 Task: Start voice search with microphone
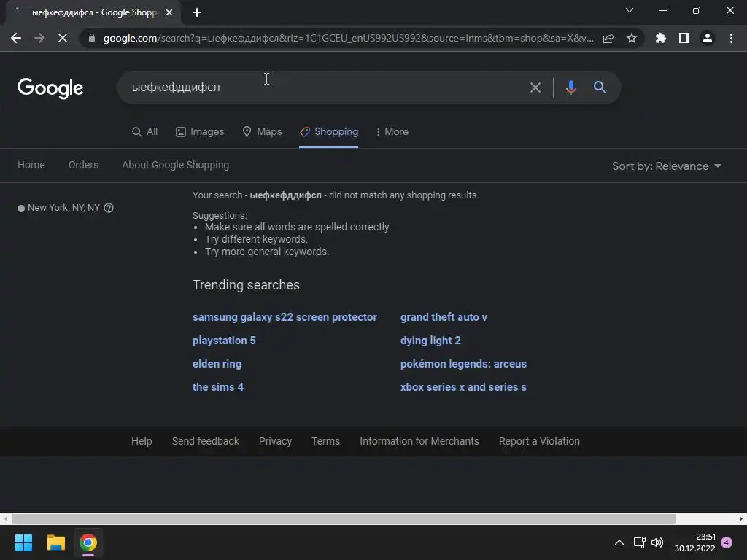point(570,87)
